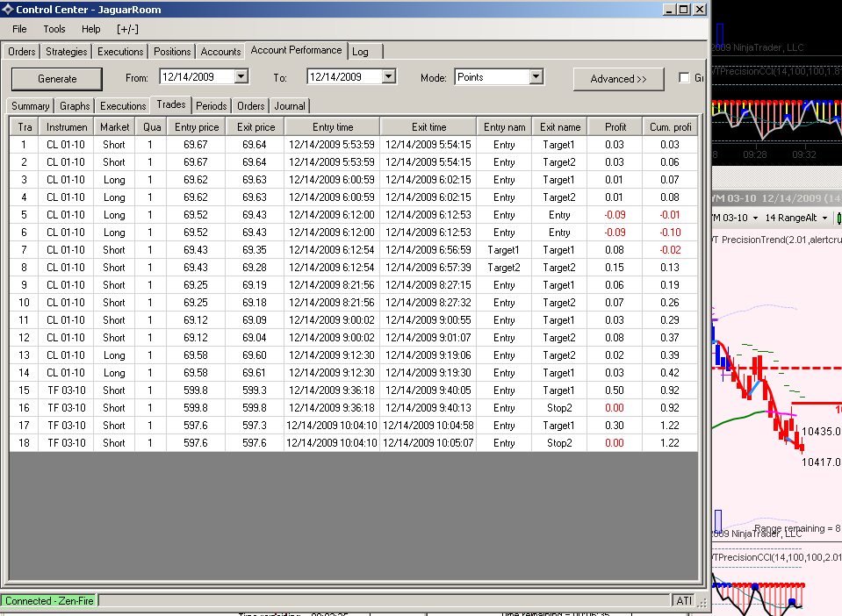Sort by the Entry time column header
This screenshot has height=616, width=842.
333,127
